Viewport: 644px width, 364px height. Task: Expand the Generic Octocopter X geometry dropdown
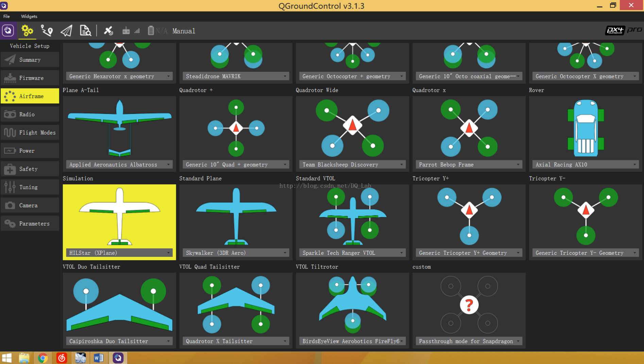[586, 76]
